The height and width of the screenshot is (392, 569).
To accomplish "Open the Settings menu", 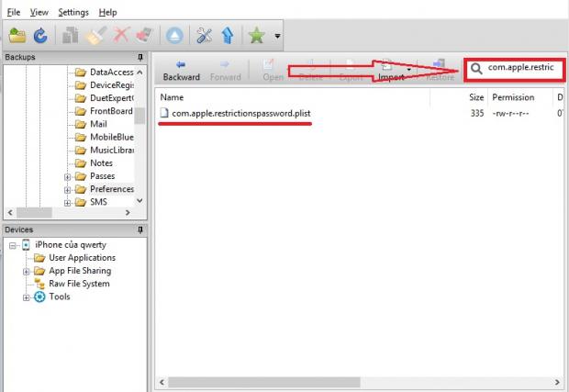I will [73, 12].
